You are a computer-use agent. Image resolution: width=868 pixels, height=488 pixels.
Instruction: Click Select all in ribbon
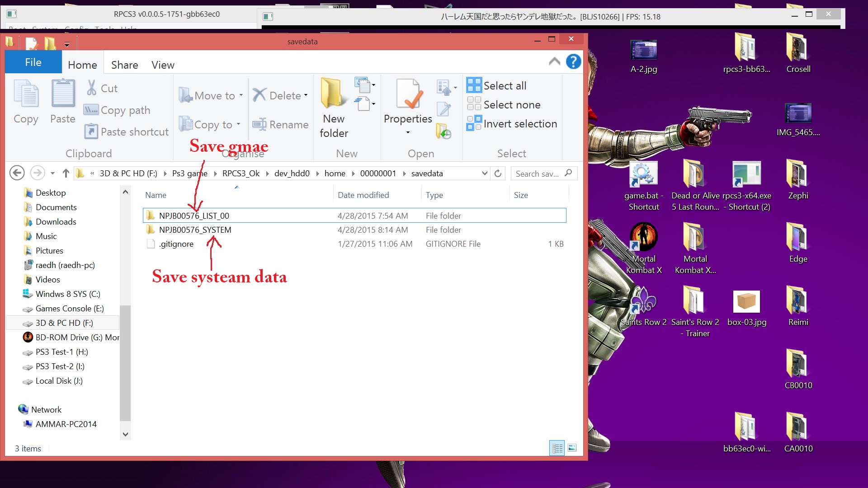pos(496,85)
